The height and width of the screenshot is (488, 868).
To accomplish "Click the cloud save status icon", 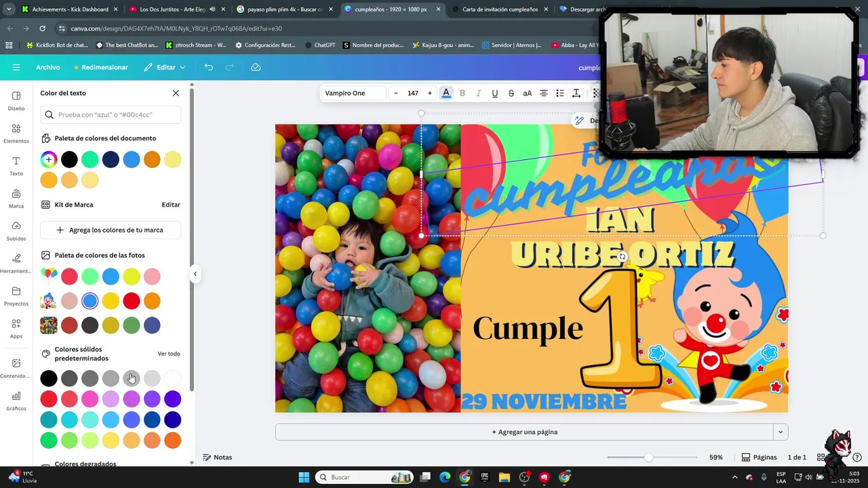I will pos(256,67).
